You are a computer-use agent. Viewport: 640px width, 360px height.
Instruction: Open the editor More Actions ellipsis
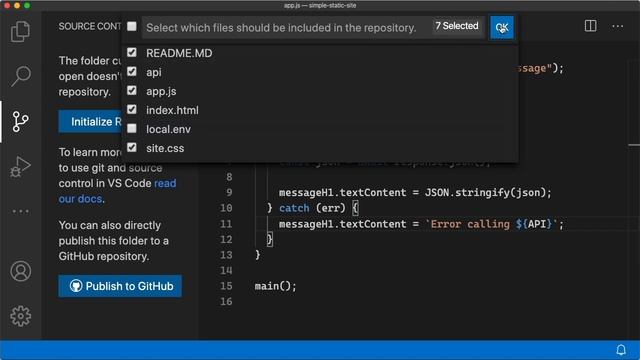618,27
